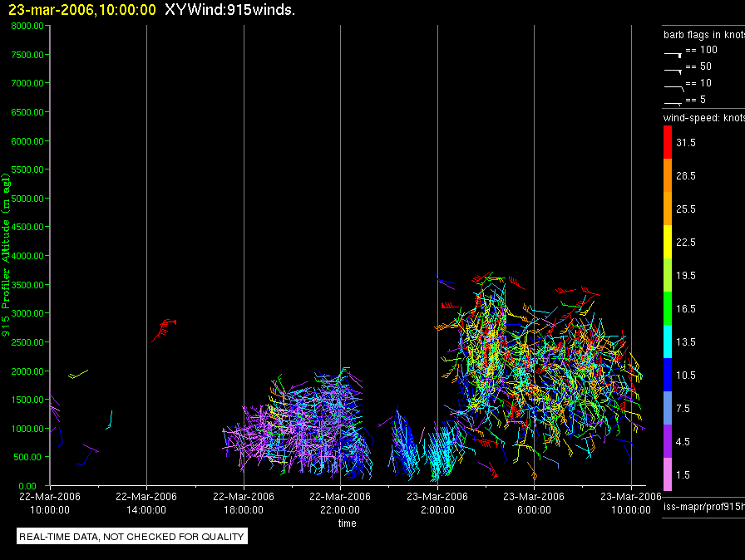This screenshot has height=560, width=745.
Task: Click the 1000.00 altitude tick label
Action: pyautogui.click(x=27, y=429)
